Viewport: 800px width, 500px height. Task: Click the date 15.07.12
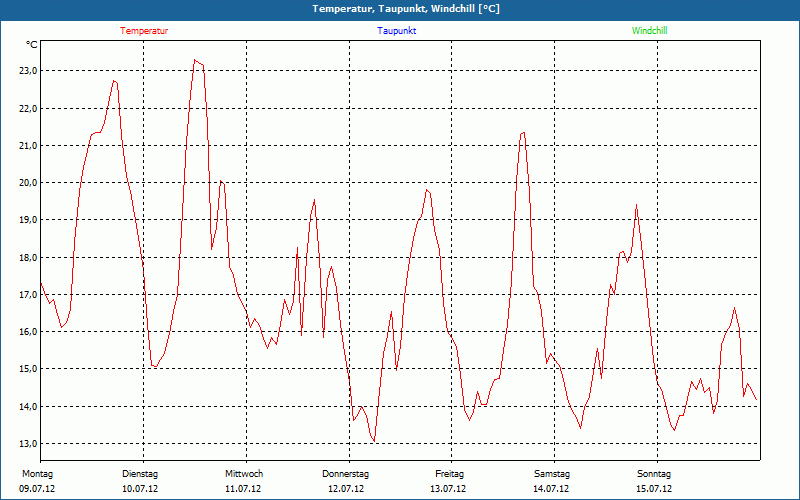click(654, 489)
